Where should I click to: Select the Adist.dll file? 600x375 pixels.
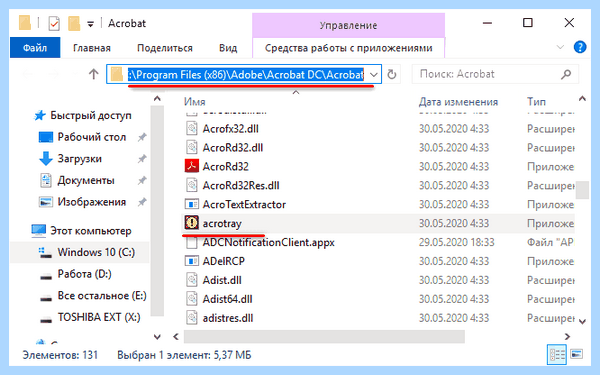coord(222,280)
